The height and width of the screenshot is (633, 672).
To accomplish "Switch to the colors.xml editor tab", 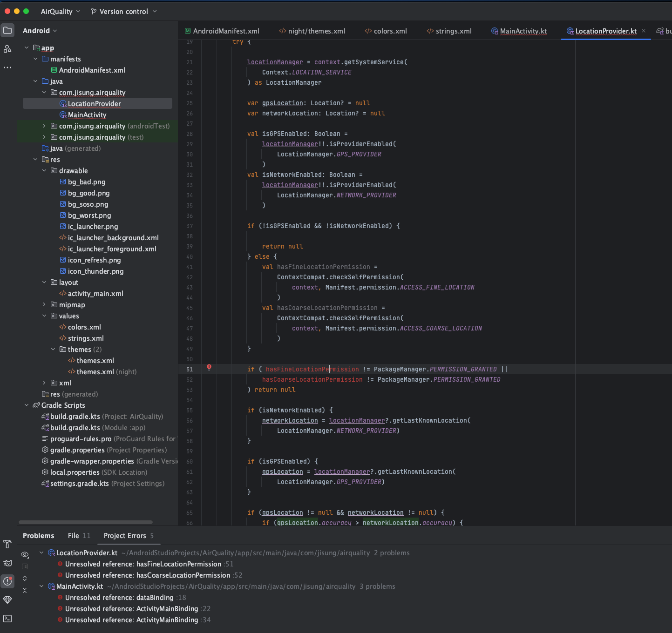I will click(x=386, y=31).
